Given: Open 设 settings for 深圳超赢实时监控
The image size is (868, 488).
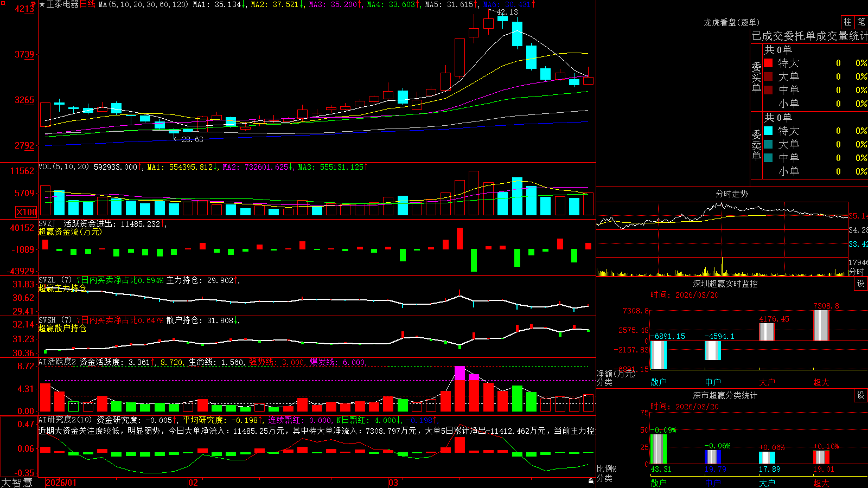Looking at the screenshot, I should pos(861,284).
